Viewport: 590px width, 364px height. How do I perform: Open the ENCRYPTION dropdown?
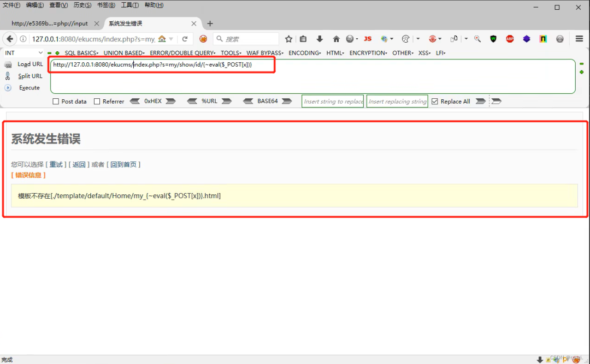coord(368,53)
